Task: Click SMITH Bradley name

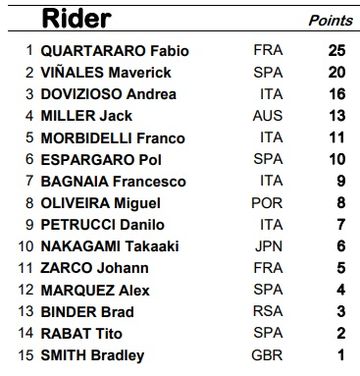Action: 92,356
